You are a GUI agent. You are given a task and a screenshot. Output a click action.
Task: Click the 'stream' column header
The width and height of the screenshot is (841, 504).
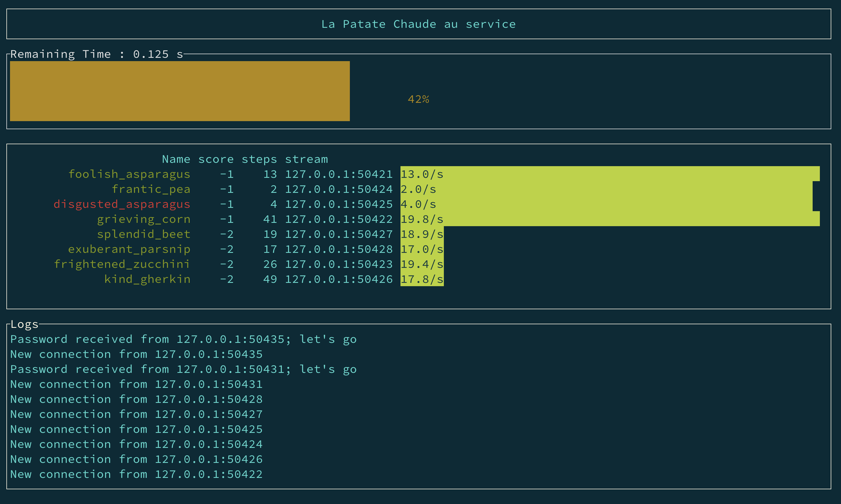(x=306, y=159)
